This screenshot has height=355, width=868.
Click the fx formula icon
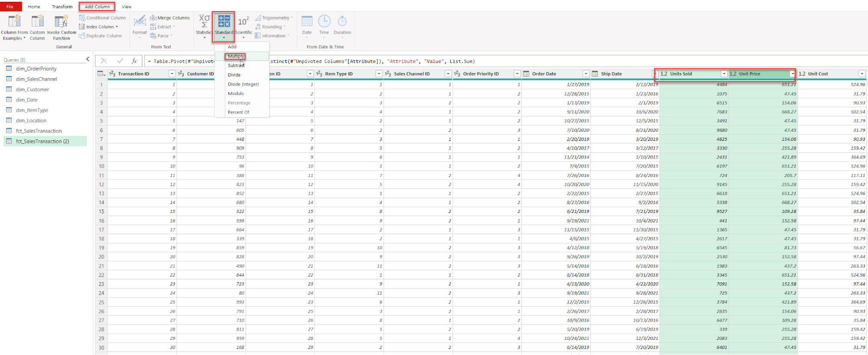[135, 61]
